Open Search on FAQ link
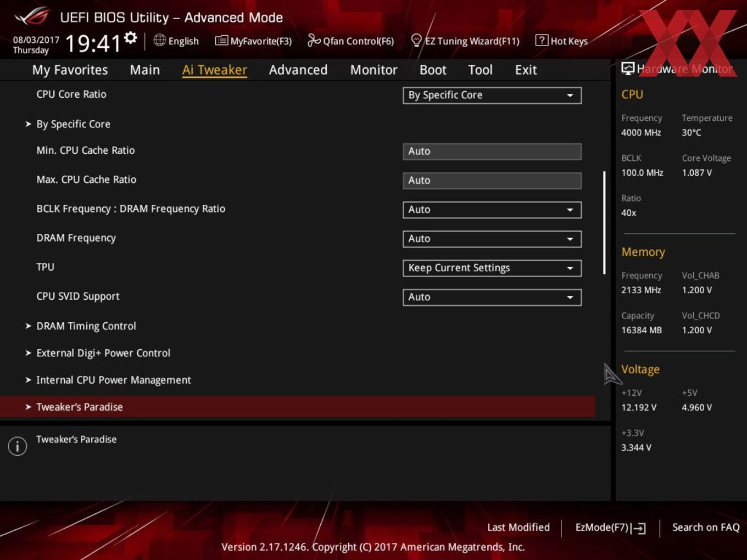Image resolution: width=747 pixels, height=560 pixels. click(x=706, y=527)
